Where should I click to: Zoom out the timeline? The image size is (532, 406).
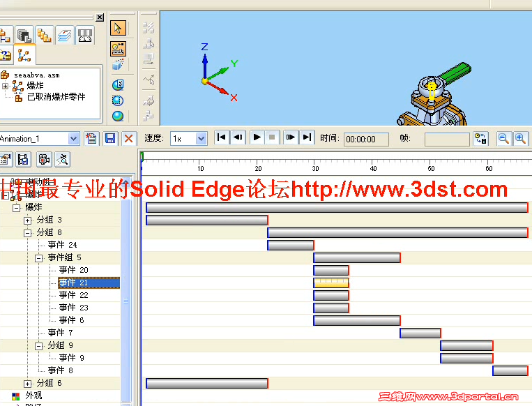(x=503, y=139)
